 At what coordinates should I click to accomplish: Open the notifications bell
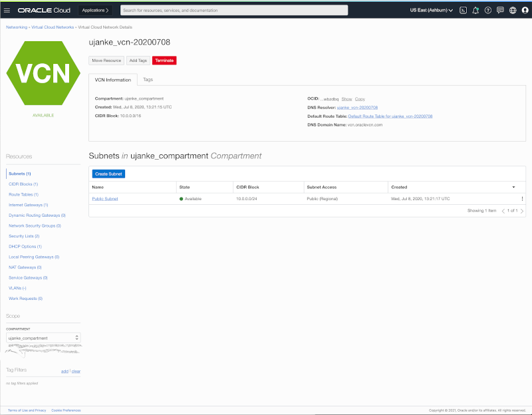point(475,10)
